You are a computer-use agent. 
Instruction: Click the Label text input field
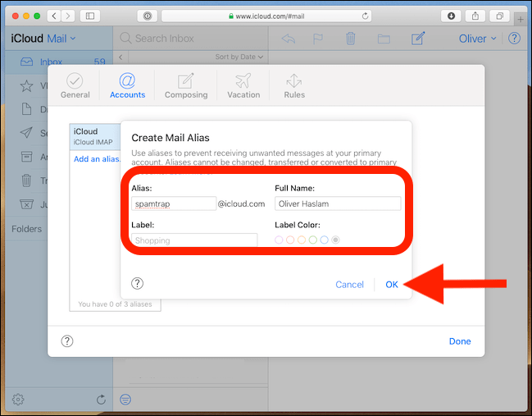[194, 240]
